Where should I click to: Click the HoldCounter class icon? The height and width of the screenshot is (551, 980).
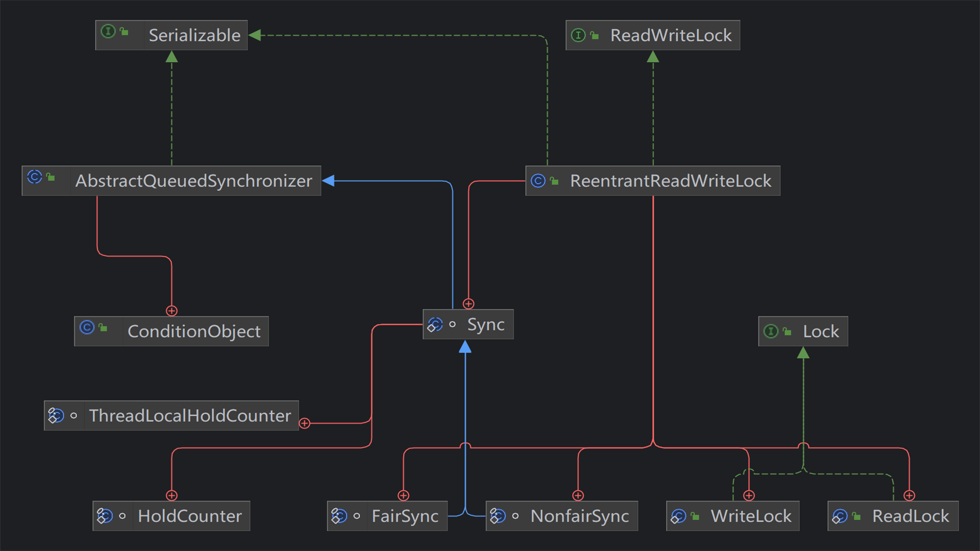[x=105, y=516]
